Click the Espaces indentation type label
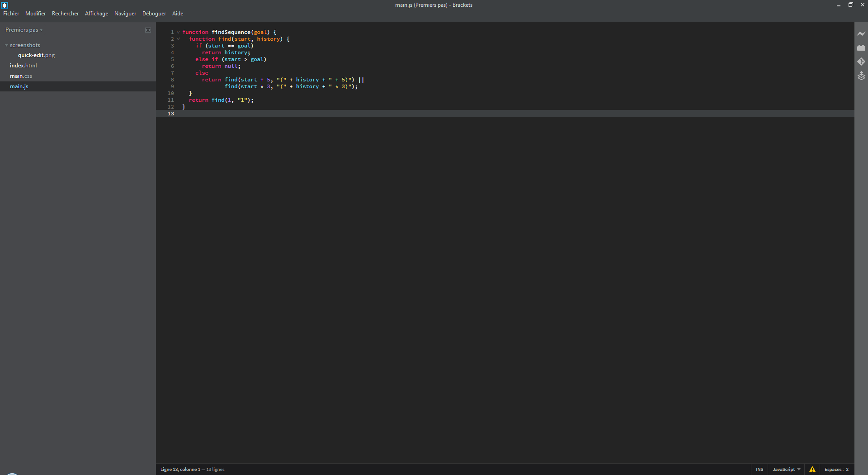 click(x=834, y=470)
